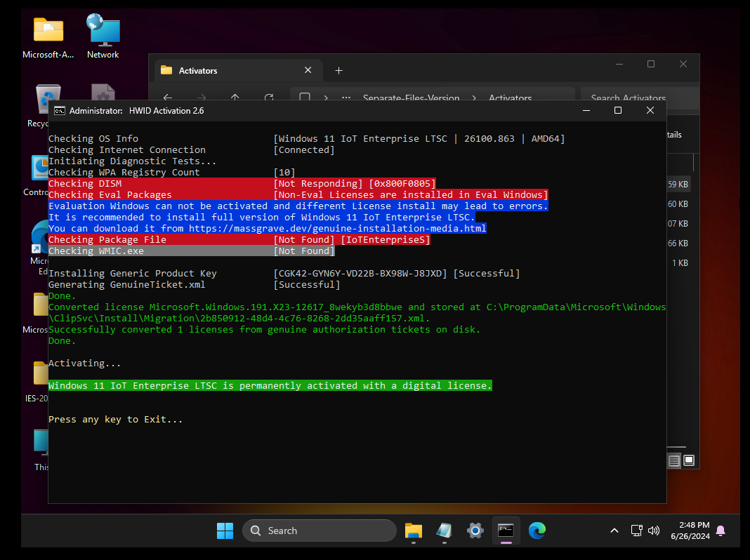Expand the breadcrumb ellipsis in Explorer
The image size is (750, 560).
click(346, 98)
